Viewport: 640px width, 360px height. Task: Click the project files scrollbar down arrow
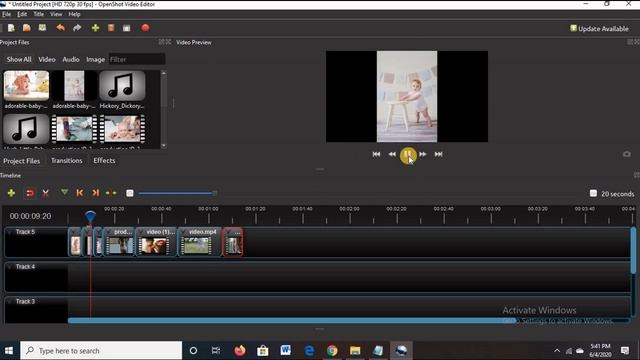(164, 145)
